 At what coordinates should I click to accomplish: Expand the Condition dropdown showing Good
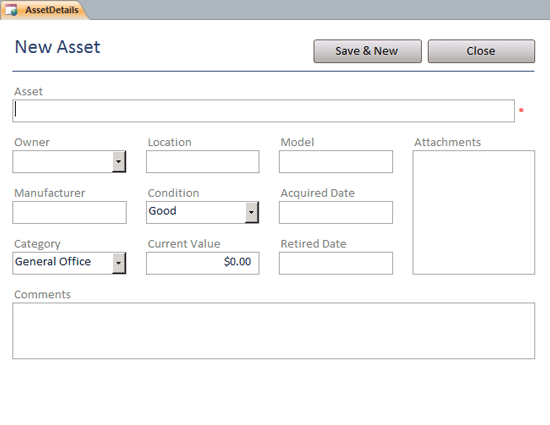(x=251, y=212)
